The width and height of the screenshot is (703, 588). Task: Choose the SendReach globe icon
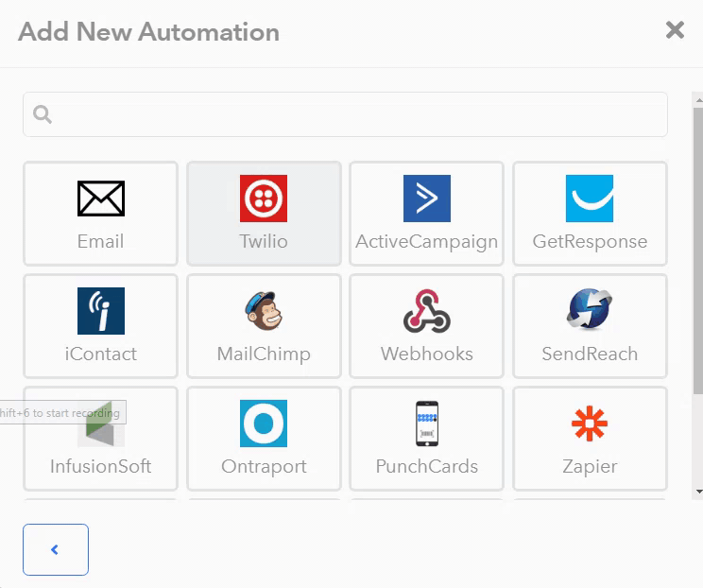click(x=590, y=309)
